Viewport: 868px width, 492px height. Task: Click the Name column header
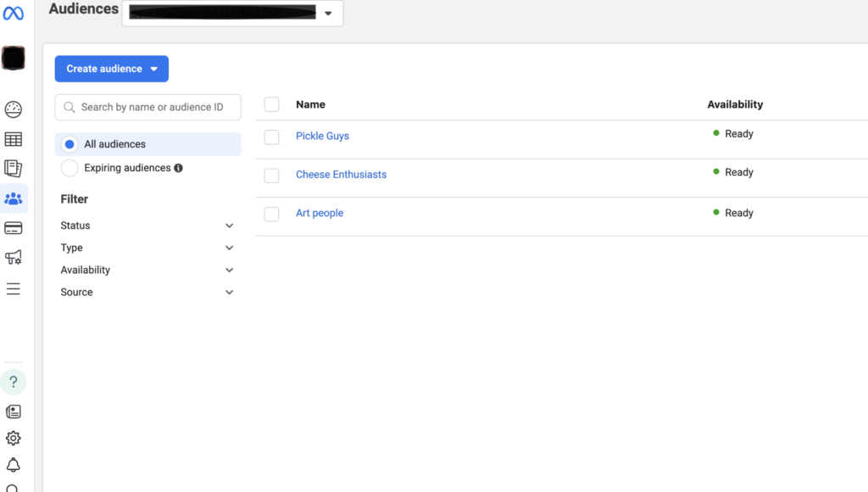point(310,104)
